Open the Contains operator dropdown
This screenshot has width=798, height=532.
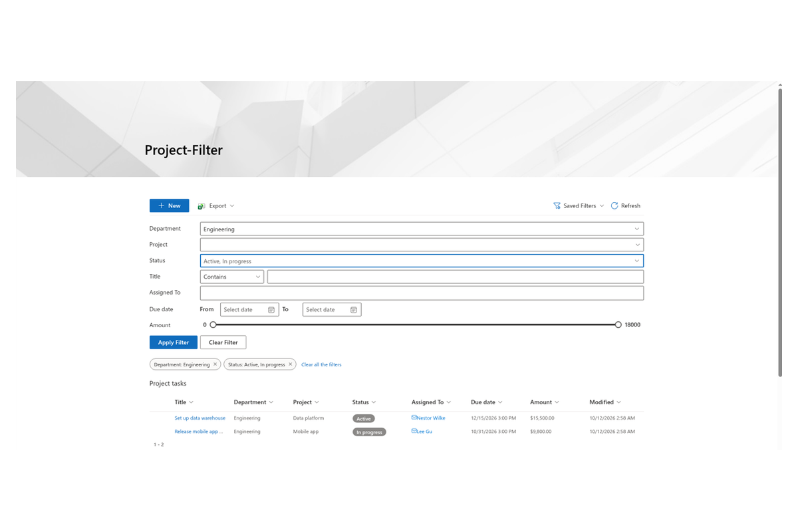click(x=231, y=277)
